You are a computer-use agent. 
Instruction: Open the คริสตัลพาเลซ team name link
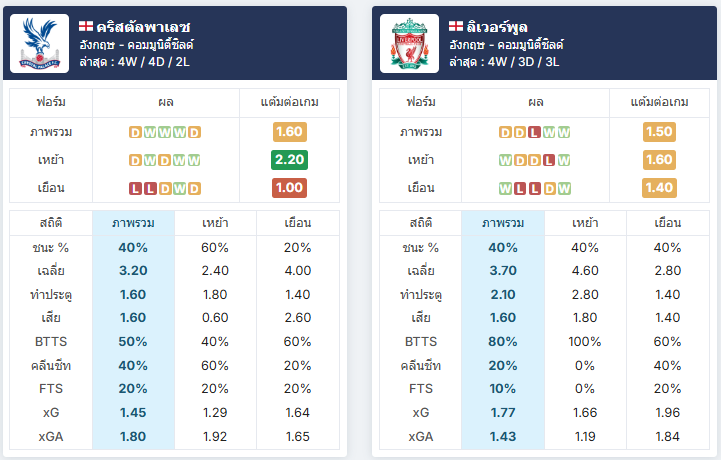point(143,27)
